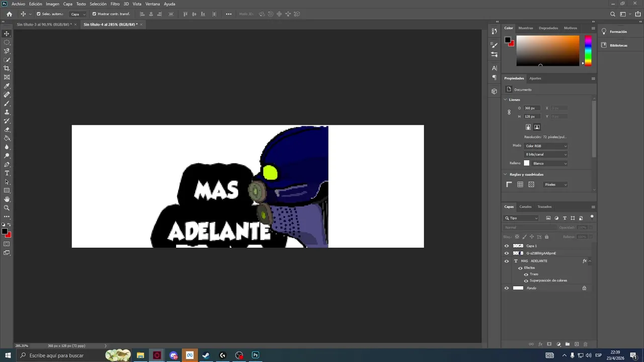Switch to the Muestras tab
The height and width of the screenshot is (362, 644).
[x=526, y=28]
